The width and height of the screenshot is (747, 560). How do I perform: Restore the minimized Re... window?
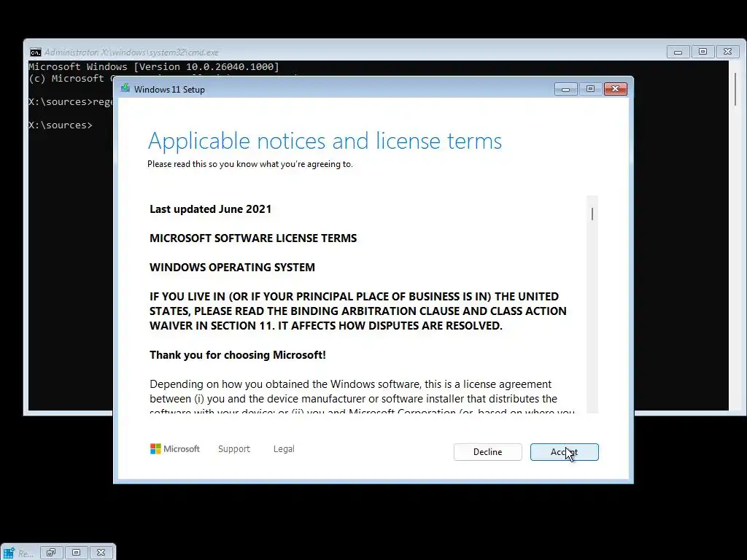click(52, 553)
